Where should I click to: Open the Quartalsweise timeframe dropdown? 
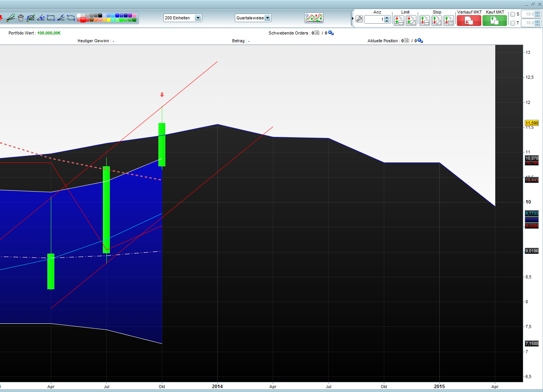click(x=267, y=18)
